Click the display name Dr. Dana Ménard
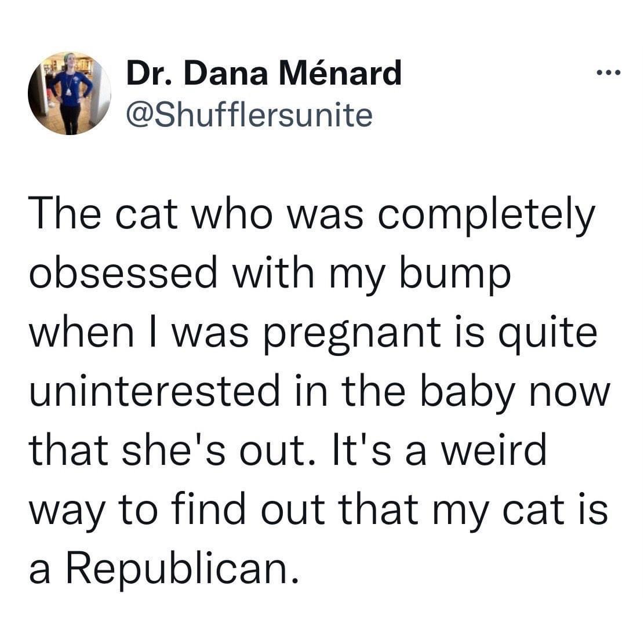Screen dimensions: 644x644 click(264, 73)
